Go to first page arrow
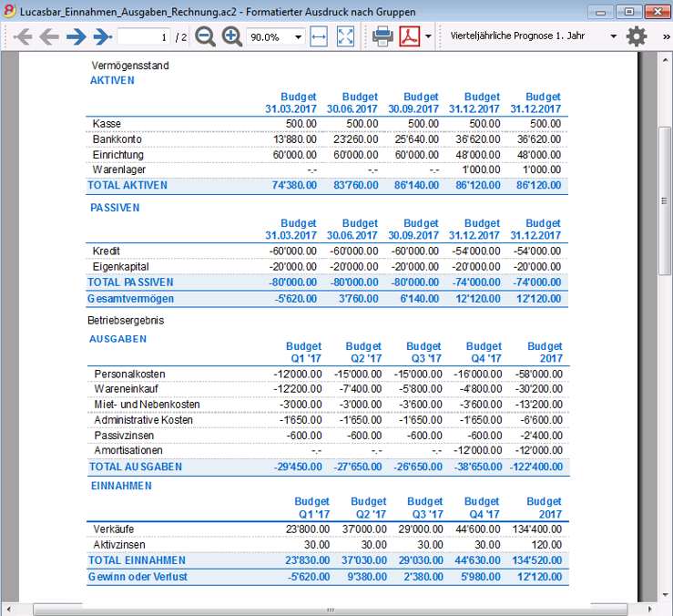The width and height of the screenshot is (673, 616). click(x=23, y=36)
